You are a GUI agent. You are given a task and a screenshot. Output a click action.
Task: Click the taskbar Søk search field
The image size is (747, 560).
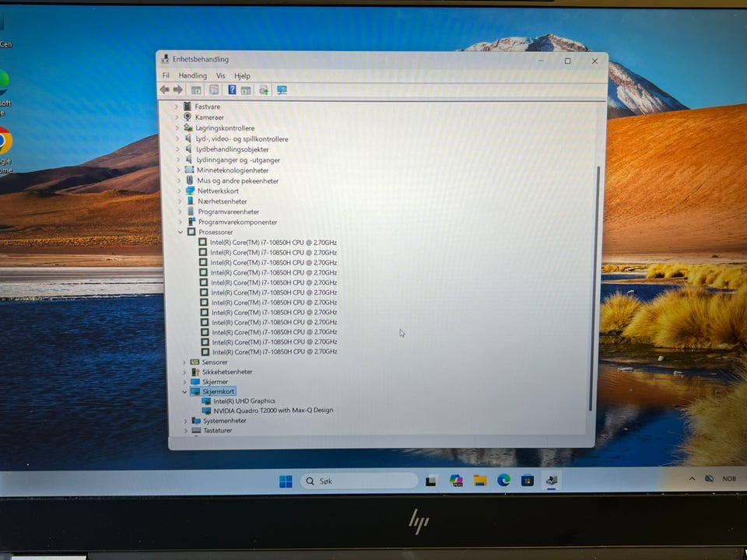click(359, 481)
